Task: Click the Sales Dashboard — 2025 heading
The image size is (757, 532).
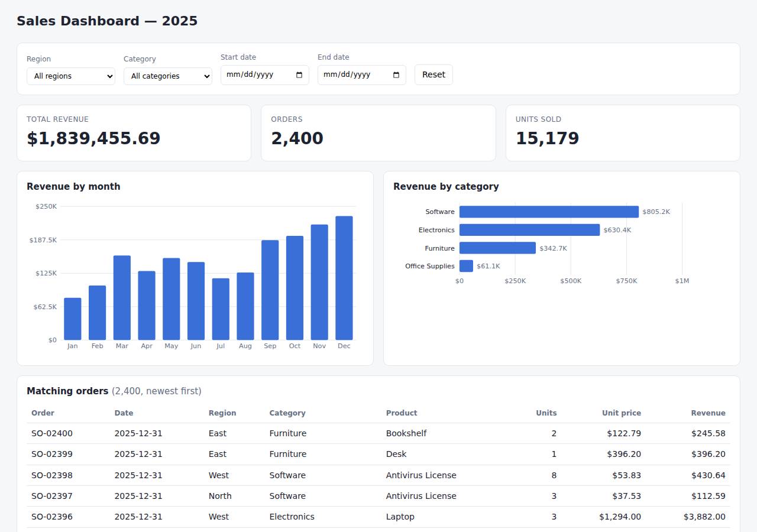Action: coord(107,21)
